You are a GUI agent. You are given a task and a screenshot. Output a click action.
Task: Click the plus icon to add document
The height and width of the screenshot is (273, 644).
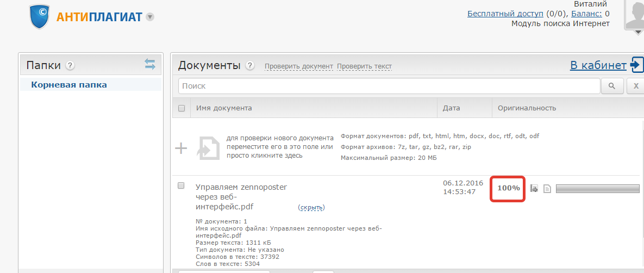[x=181, y=148]
